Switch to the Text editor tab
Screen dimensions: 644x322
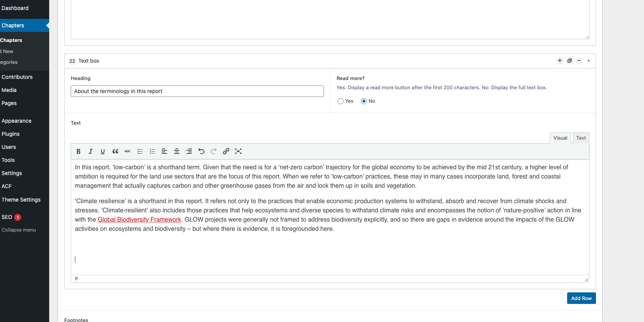(x=581, y=138)
